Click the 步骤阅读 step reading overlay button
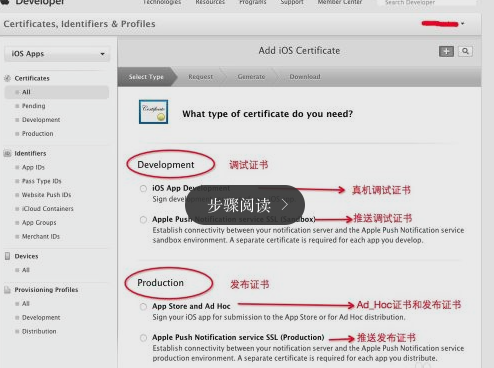This screenshot has width=494, height=368. 245,205
